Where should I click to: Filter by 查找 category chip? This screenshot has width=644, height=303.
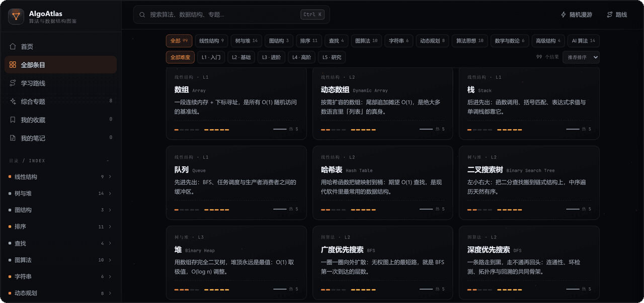(x=337, y=41)
